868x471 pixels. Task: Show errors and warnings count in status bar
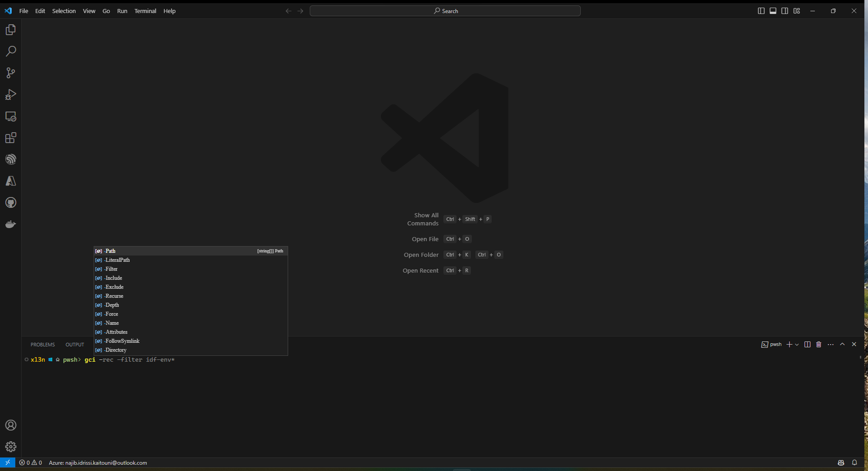[31, 462]
